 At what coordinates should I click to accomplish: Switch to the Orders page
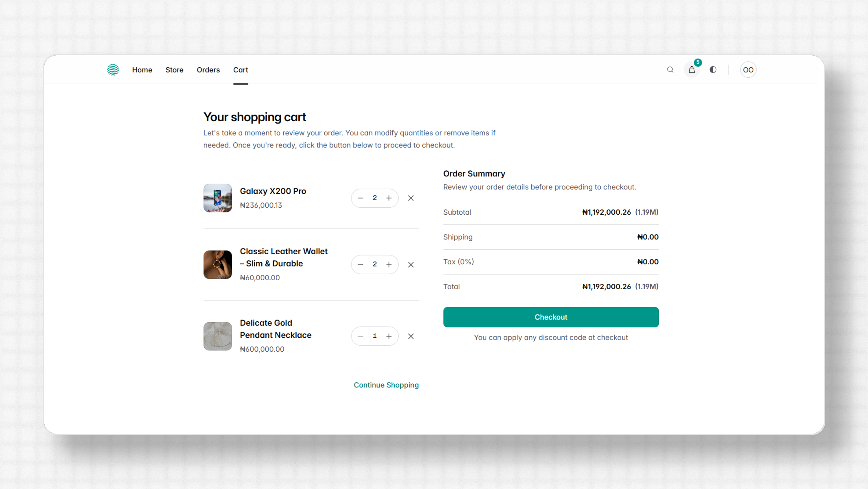[208, 70]
